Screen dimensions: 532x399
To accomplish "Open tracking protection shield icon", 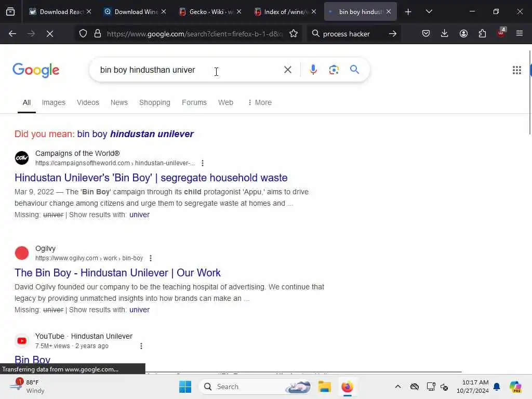I will click(83, 34).
